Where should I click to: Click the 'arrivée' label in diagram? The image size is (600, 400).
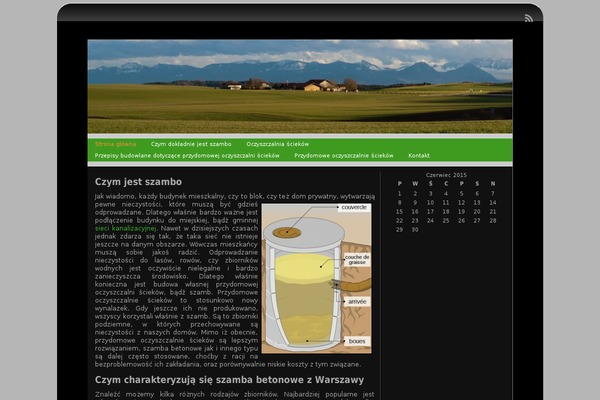357,302
